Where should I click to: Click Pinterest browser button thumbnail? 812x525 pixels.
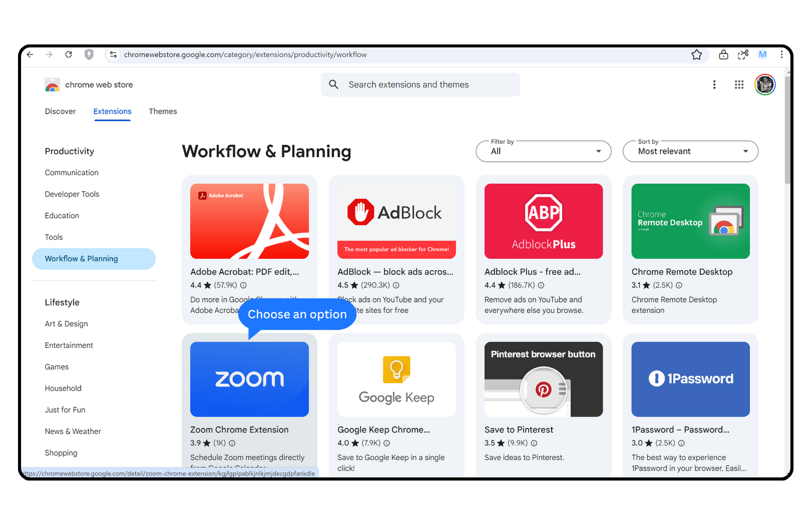(x=544, y=379)
